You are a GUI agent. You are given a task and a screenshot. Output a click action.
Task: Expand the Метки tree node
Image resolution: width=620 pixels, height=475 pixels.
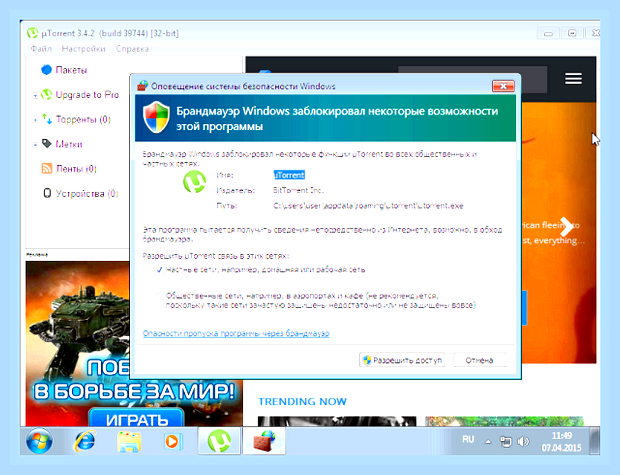click(x=35, y=144)
